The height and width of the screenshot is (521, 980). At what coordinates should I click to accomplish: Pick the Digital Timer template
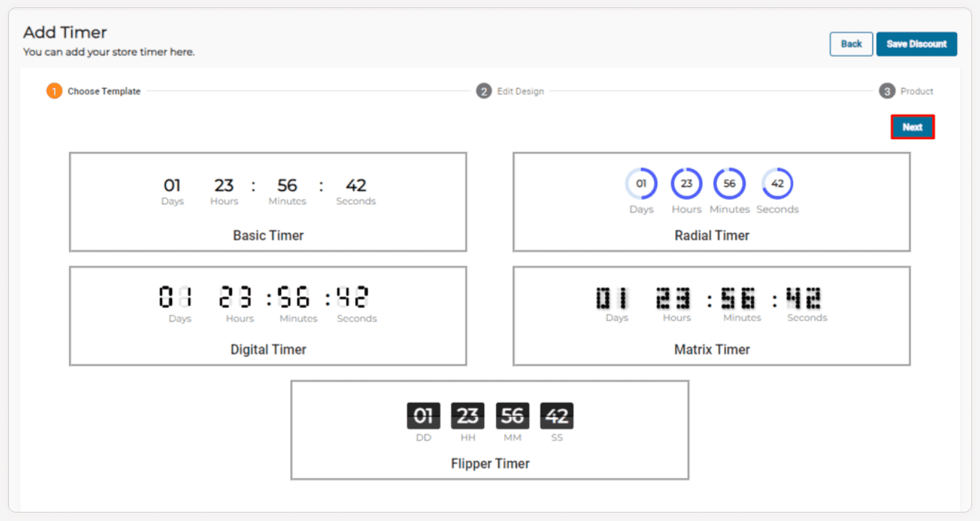(x=268, y=316)
